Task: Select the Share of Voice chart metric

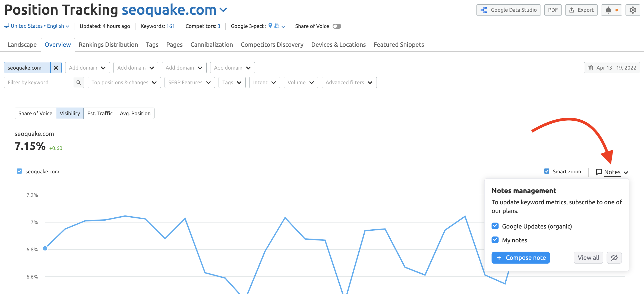Action: [35, 113]
